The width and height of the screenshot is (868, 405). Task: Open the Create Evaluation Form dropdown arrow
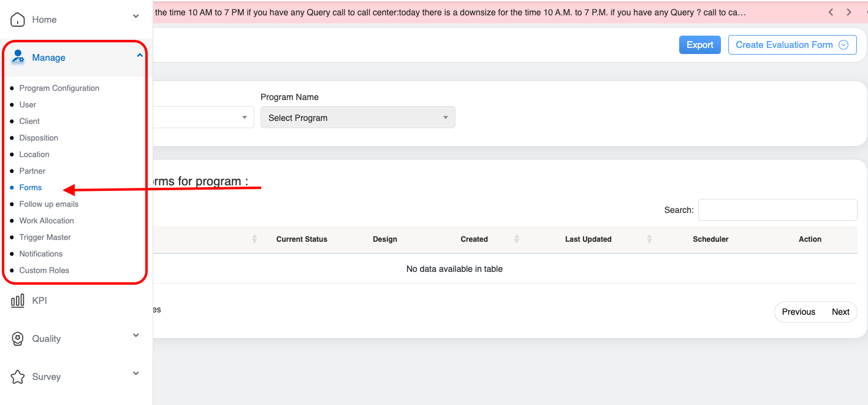(x=843, y=45)
